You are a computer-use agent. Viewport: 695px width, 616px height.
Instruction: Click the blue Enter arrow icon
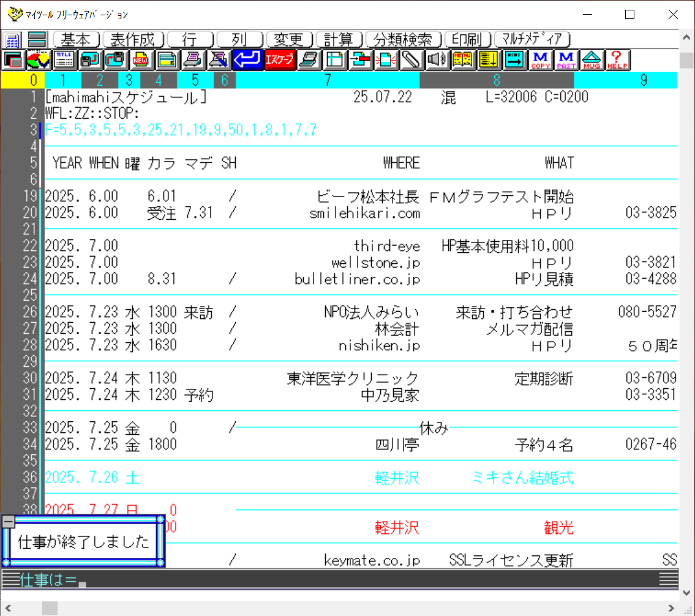tap(247, 59)
